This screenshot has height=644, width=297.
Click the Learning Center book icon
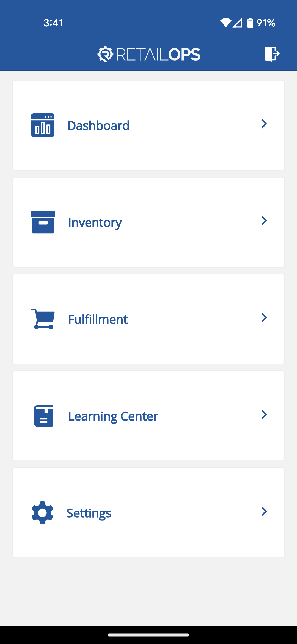pos(43,416)
